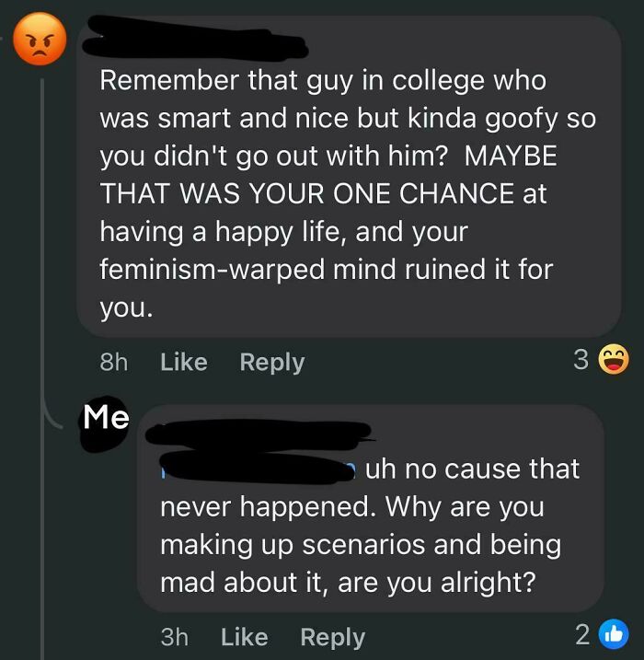Open the '8h' timestamp link

tap(113, 362)
